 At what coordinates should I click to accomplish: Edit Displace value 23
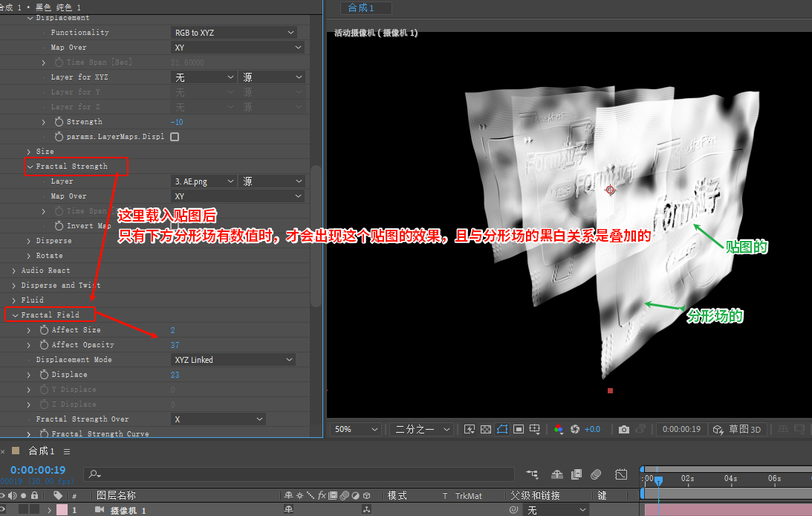pos(175,375)
